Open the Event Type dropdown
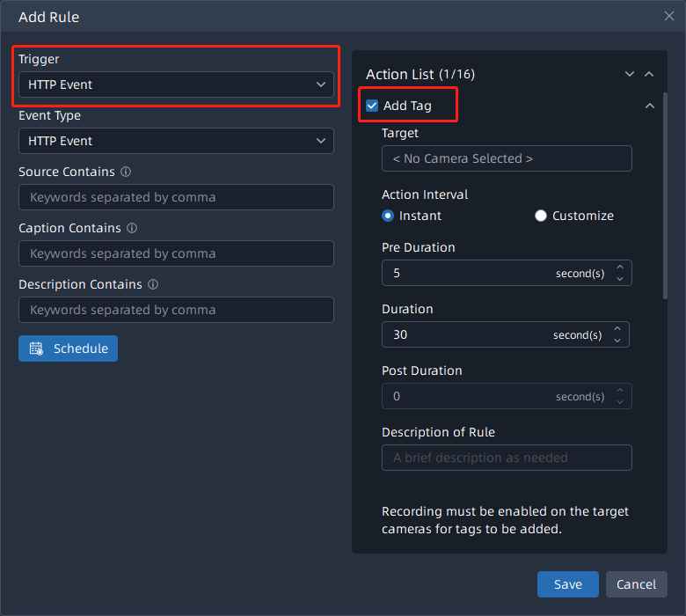The image size is (686, 616). coord(176,141)
